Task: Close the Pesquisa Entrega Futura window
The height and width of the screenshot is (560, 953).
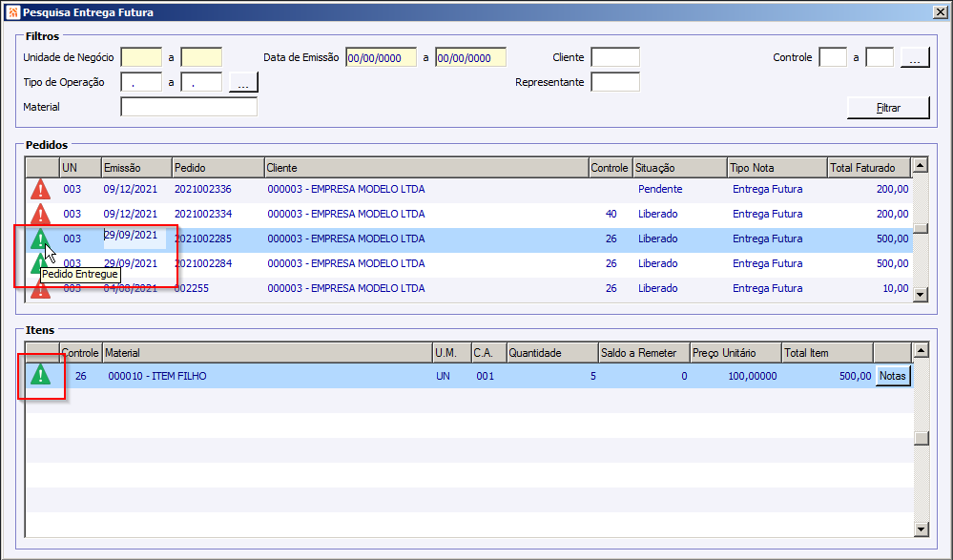Action: point(939,12)
